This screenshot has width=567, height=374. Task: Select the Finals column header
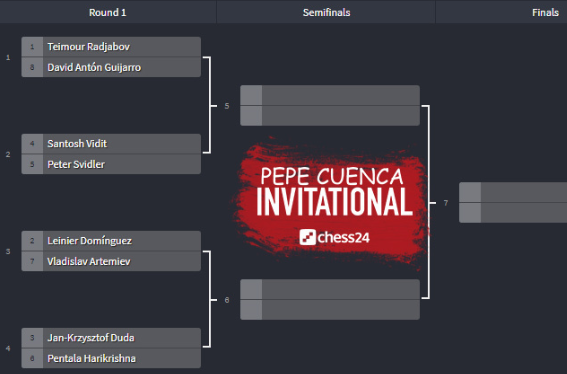tap(545, 12)
